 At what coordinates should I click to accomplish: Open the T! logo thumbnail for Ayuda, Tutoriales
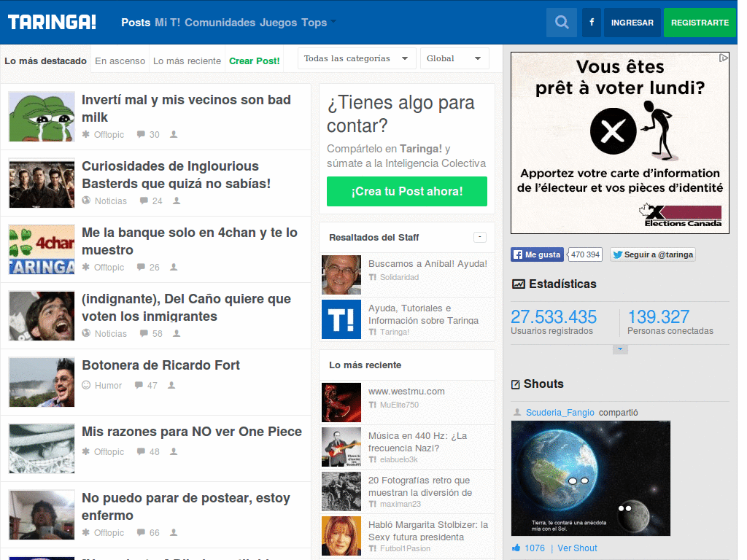coord(341,319)
